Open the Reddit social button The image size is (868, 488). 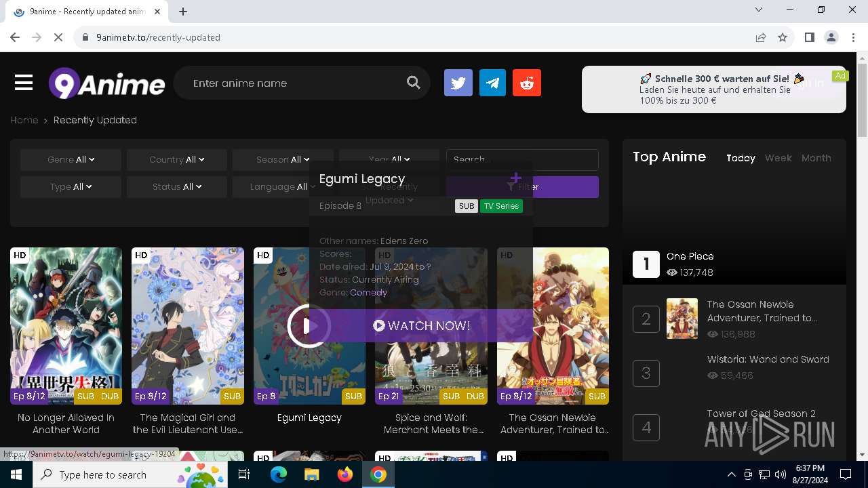coord(527,83)
